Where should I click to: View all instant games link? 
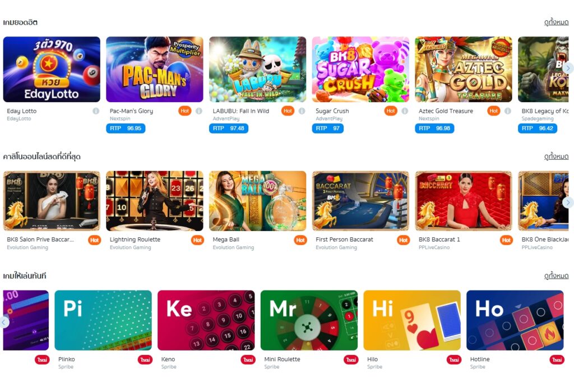pyautogui.click(x=556, y=276)
